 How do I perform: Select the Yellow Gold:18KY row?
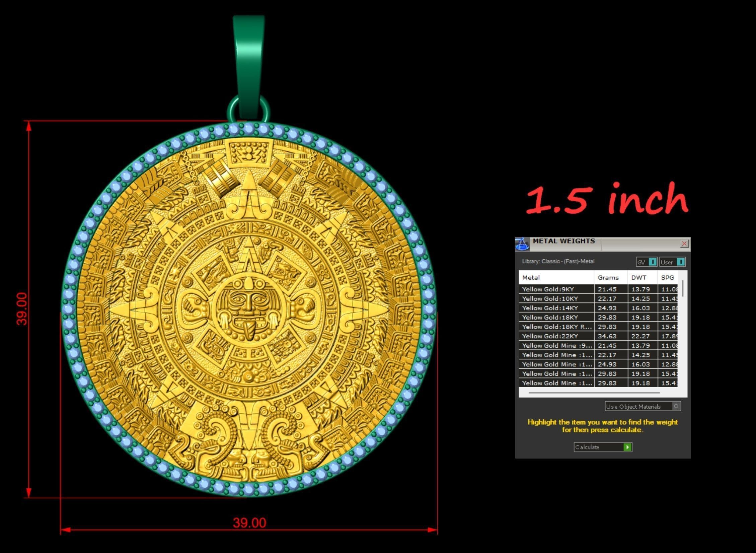click(x=598, y=317)
